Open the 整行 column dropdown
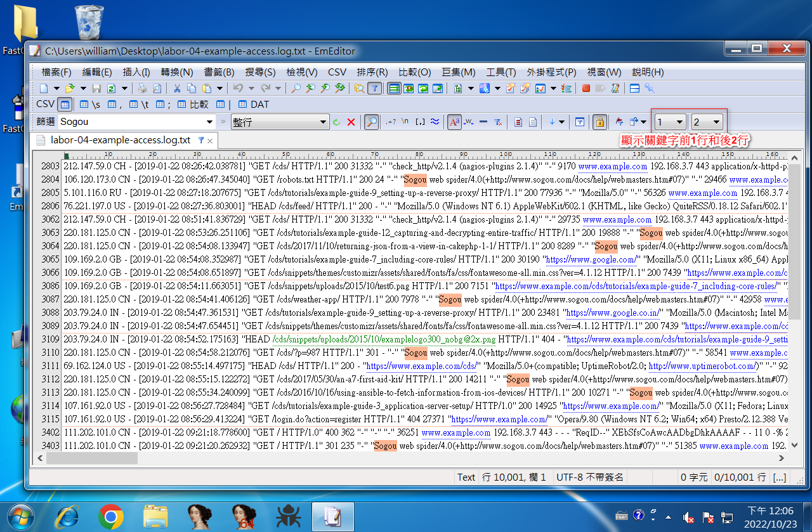Screen dimensions: 812x532 (x=324, y=122)
